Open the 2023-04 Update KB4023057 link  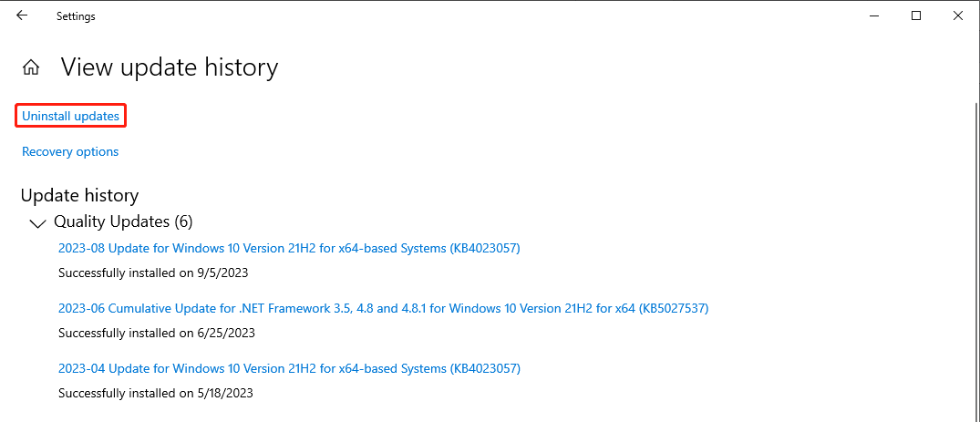[x=289, y=368]
